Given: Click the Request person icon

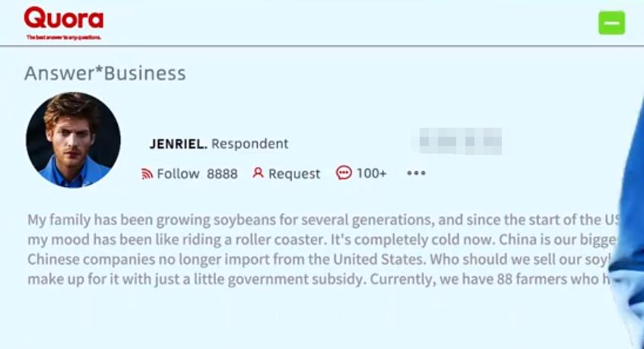Looking at the screenshot, I should [258, 173].
